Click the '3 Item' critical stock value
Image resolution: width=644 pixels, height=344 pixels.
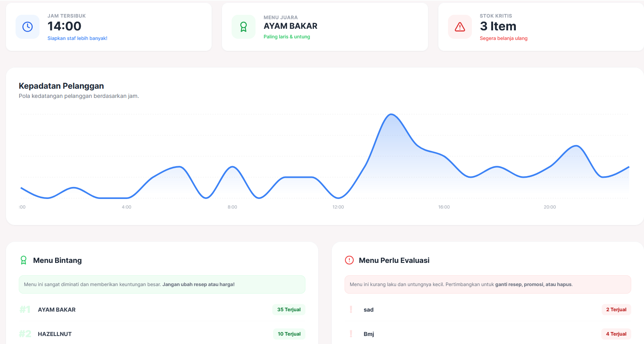click(498, 26)
